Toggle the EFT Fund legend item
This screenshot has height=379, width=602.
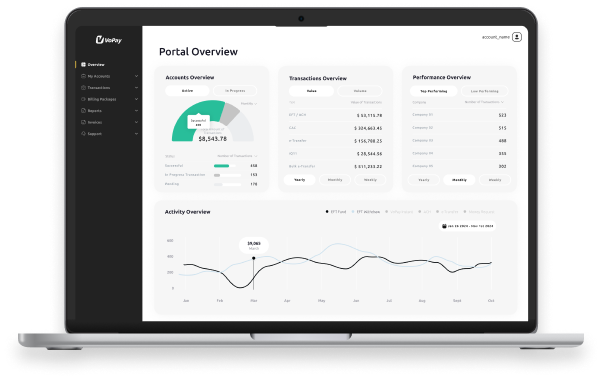(336, 212)
